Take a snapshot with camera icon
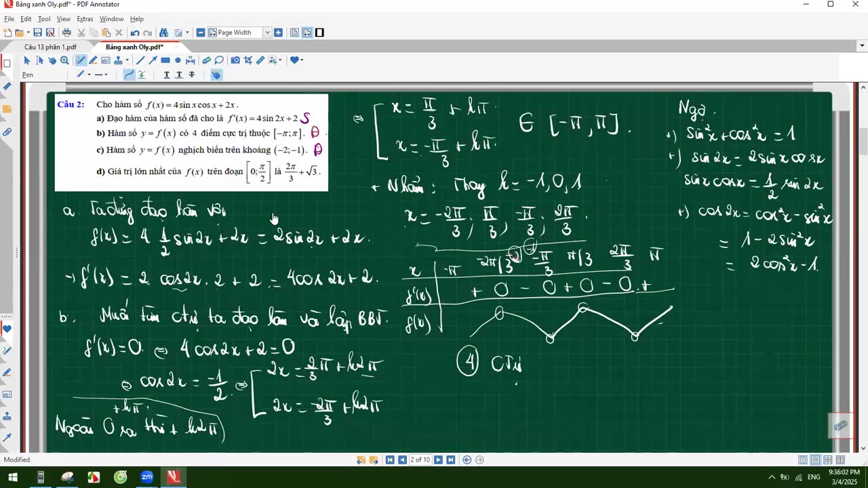Image resolution: width=868 pixels, height=488 pixels. [x=235, y=60]
